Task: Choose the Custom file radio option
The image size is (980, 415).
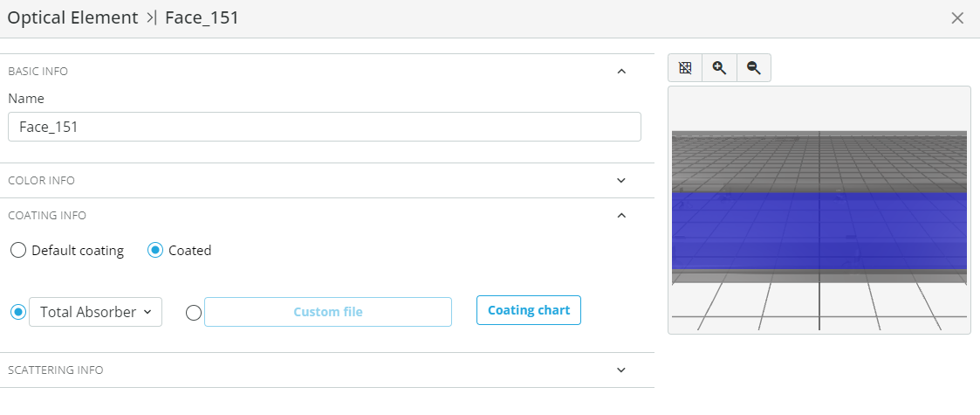Action: pyautogui.click(x=194, y=313)
